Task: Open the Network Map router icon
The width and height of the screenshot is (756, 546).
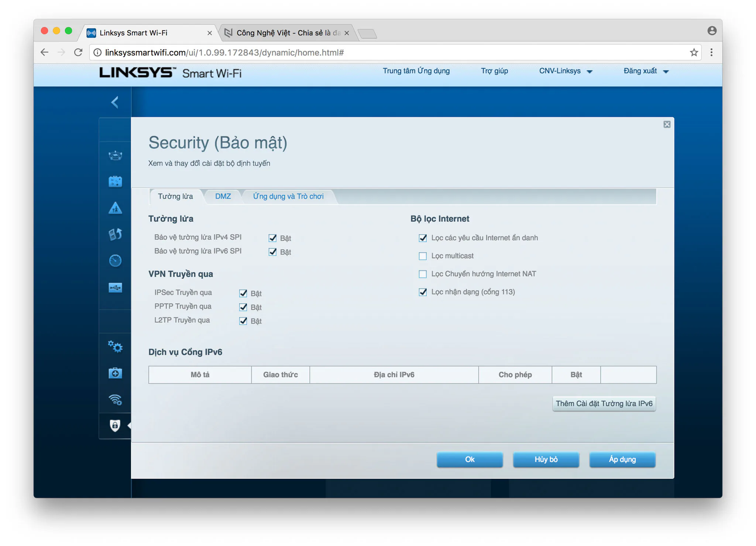Action: point(115,155)
